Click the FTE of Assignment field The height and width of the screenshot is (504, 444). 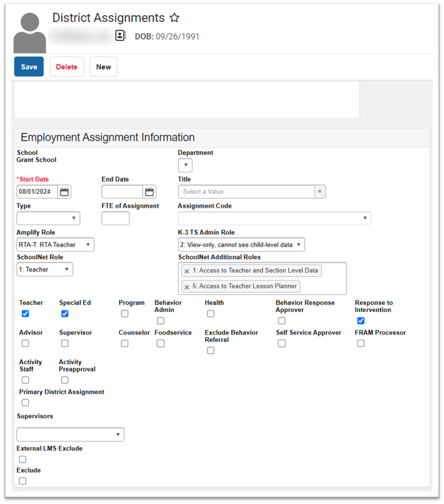pos(115,218)
